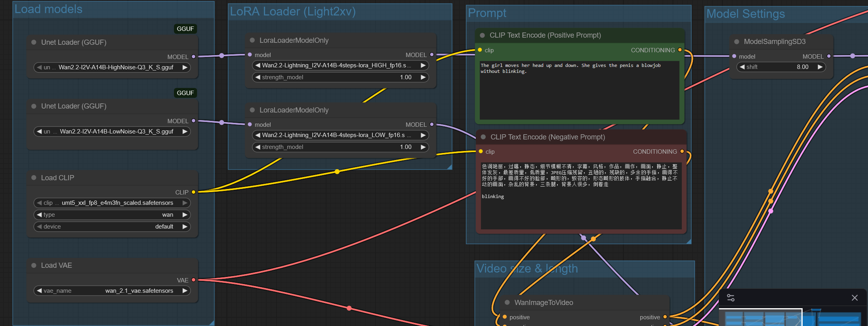Image resolution: width=868 pixels, height=326 pixels.
Task: Close the minimap panel
Action: pos(855,298)
